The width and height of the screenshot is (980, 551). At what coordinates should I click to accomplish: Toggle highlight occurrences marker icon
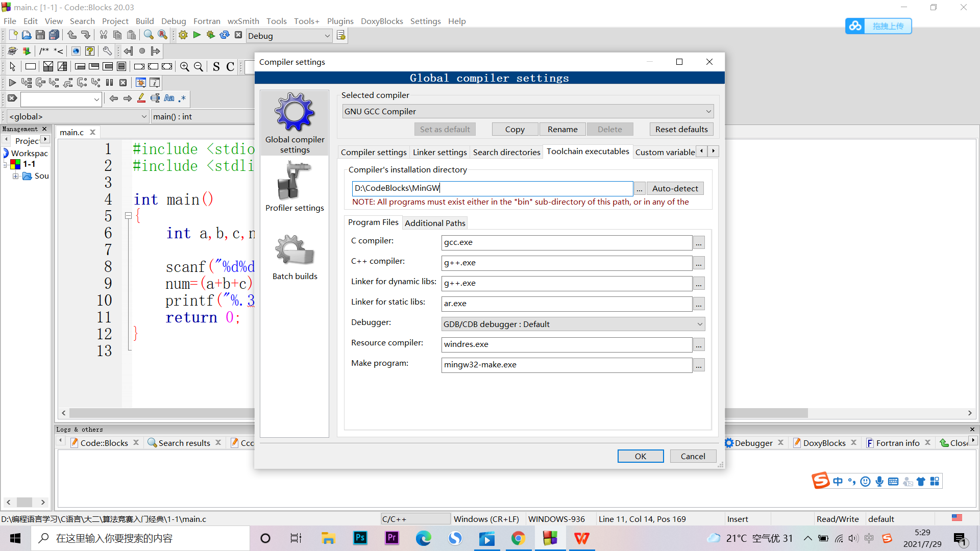[141, 98]
